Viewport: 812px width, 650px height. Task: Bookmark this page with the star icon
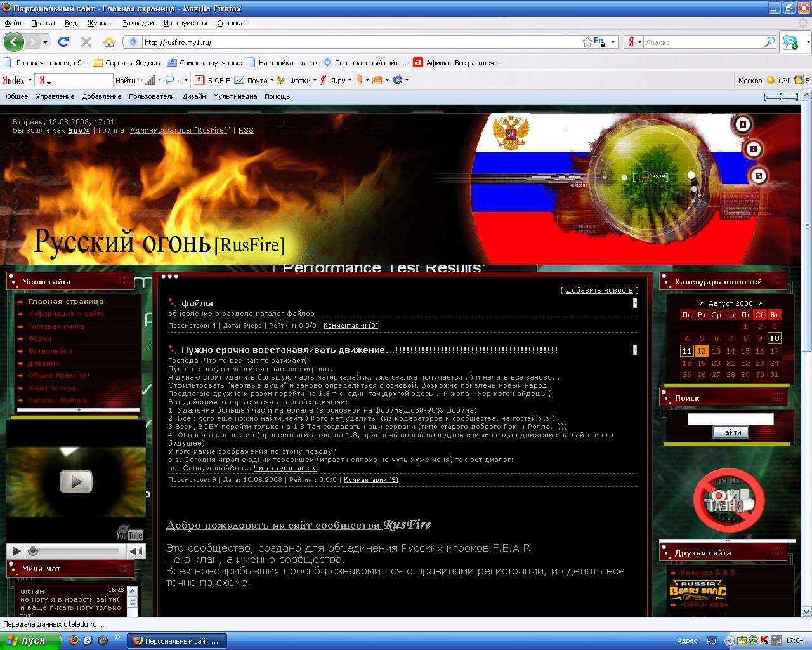(587, 42)
